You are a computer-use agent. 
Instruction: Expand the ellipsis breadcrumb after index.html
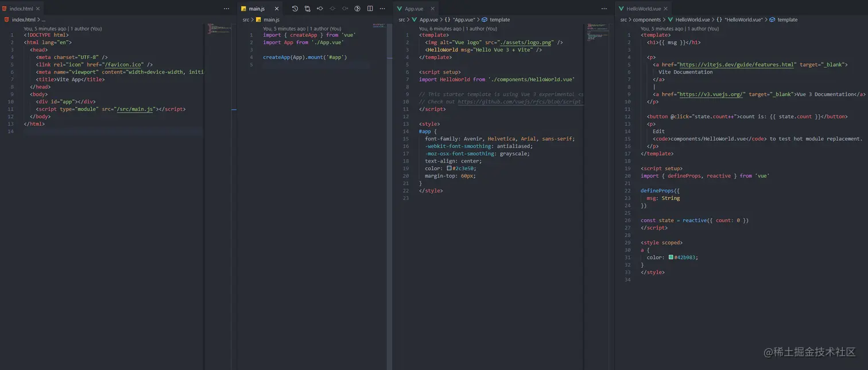click(x=43, y=20)
